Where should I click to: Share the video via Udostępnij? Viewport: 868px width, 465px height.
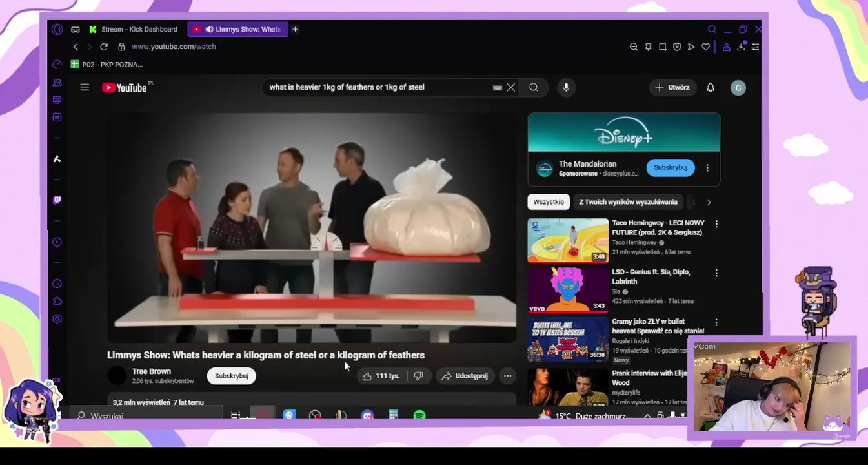pyautogui.click(x=465, y=376)
